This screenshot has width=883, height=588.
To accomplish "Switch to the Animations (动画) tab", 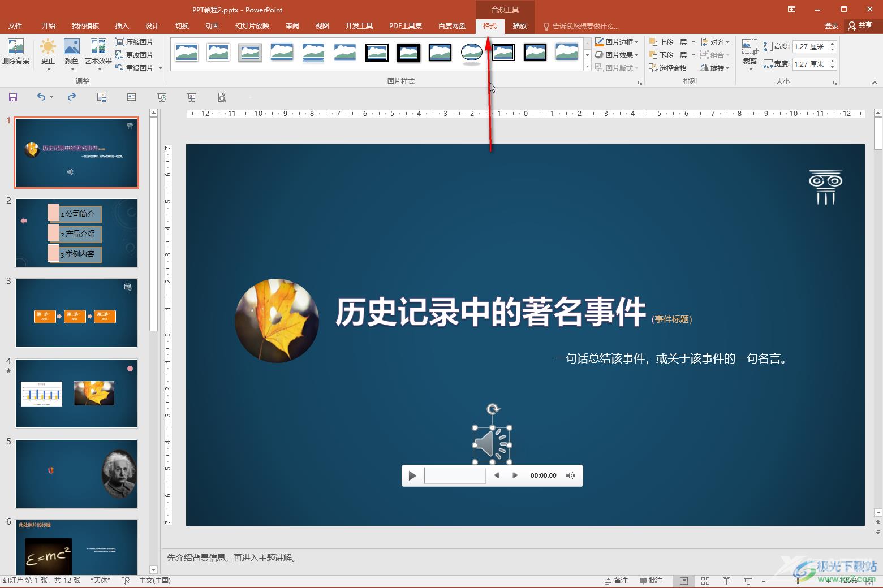I will tap(212, 26).
